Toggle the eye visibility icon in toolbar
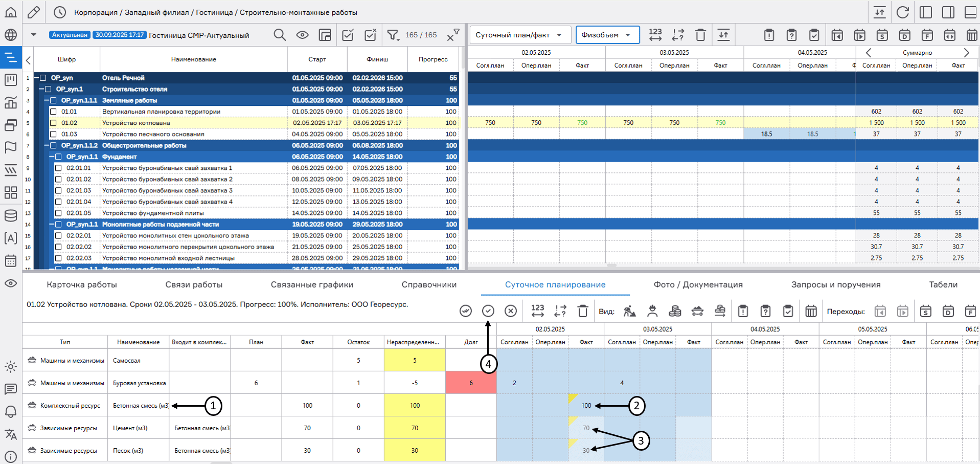This screenshot has height=464, width=980. coord(302,35)
